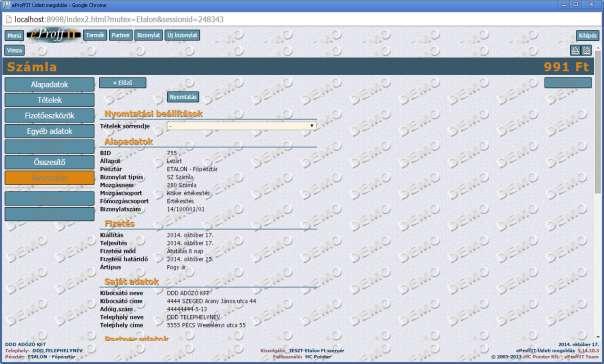Open the Egyéb adatok sidebar tab
This screenshot has width=604, height=364.
49,131
